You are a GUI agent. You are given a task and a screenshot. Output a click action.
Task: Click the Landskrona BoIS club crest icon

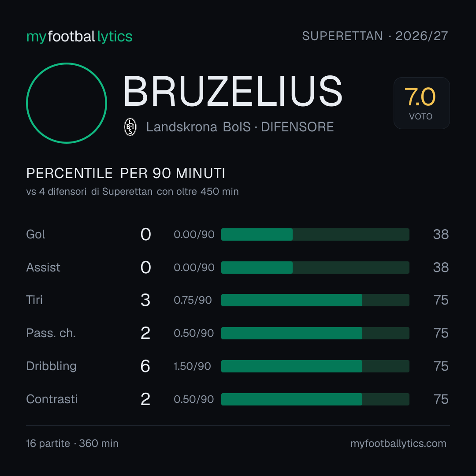(130, 127)
